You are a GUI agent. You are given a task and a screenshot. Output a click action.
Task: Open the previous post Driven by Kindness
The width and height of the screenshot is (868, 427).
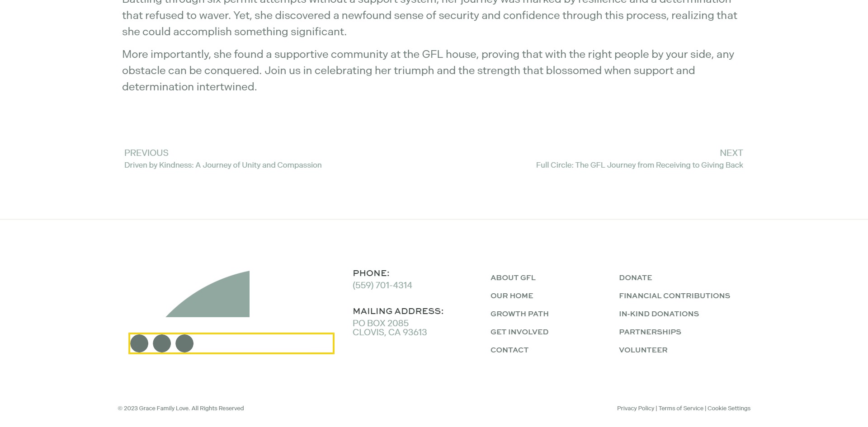point(223,159)
